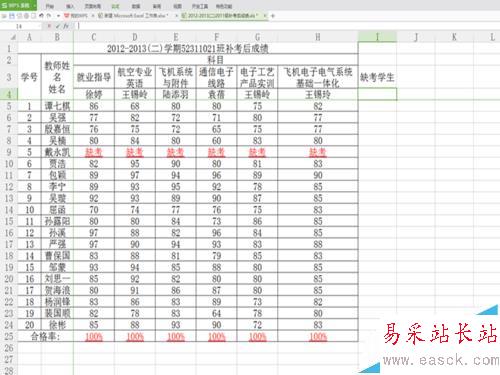500x375 pixels.
Task: Click the plus icon to add new document tab
Action: pos(273,16)
